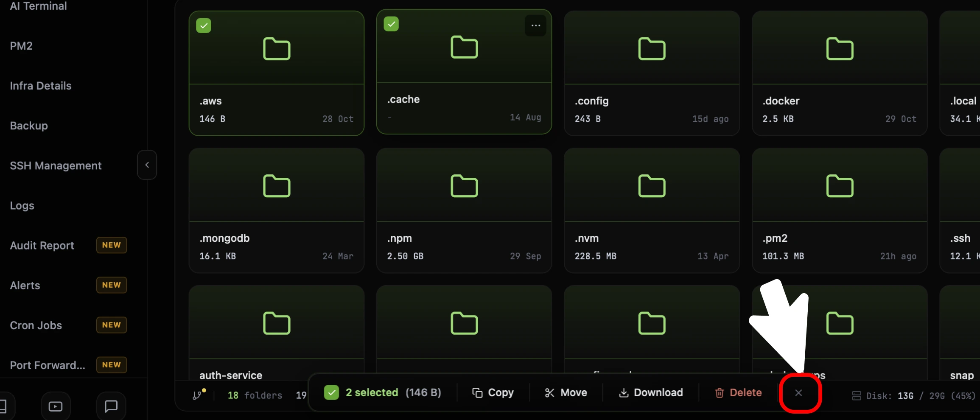Open AI Terminal in the sidebar
This screenshot has width=980, height=420.
pos(38,6)
